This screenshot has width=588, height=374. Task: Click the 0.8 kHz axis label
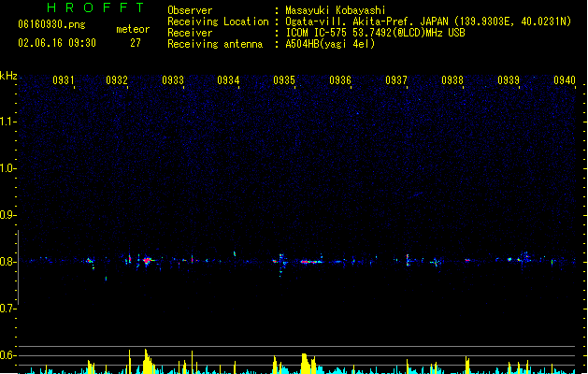pos(7,262)
